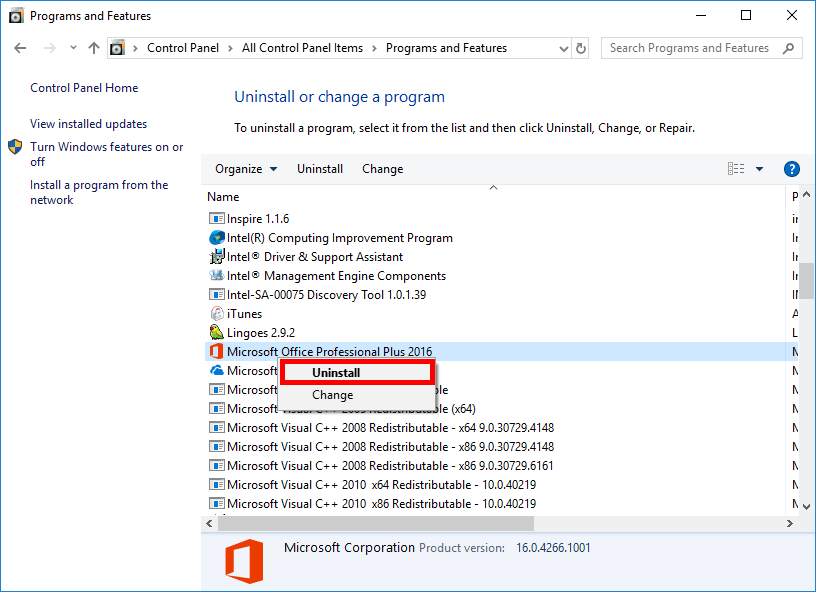Select the Lingoes 2.9.2 parrot icon
816x592 pixels.
(x=216, y=332)
